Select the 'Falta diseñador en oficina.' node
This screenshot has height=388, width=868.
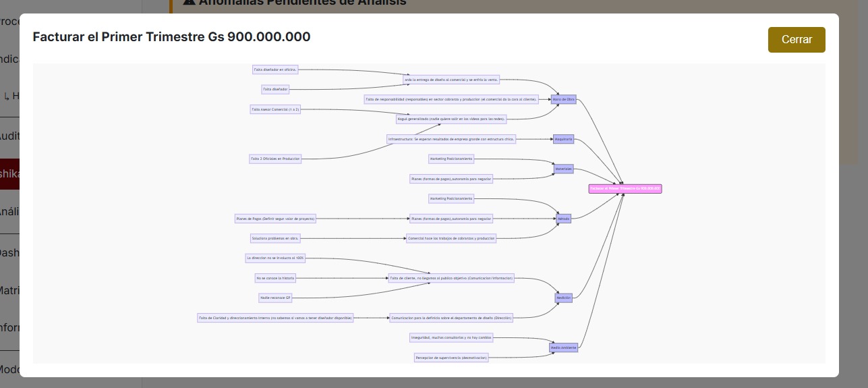pyautogui.click(x=275, y=70)
